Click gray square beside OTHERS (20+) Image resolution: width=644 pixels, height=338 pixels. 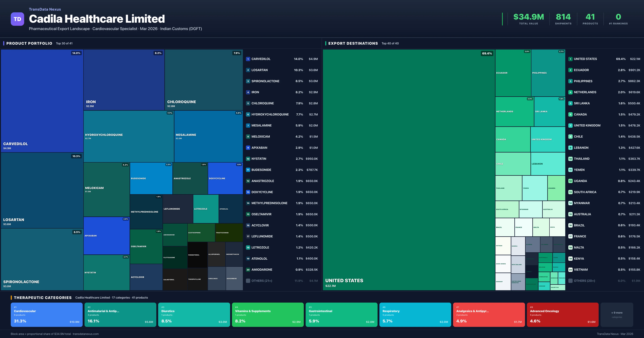coord(570,281)
